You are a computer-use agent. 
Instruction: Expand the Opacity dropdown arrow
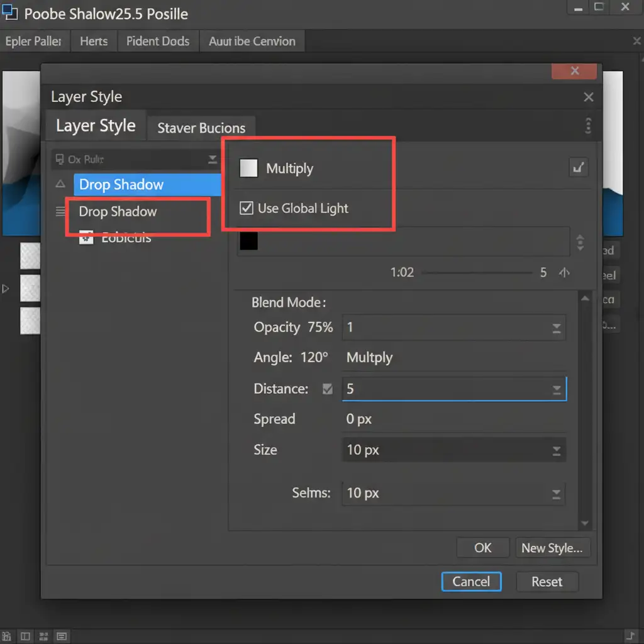pyautogui.click(x=556, y=328)
